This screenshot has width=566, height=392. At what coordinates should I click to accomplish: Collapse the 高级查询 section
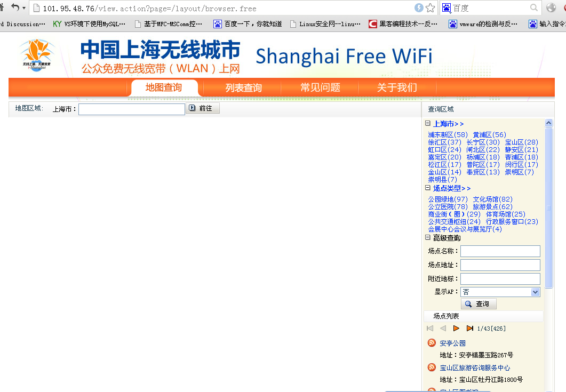(428, 237)
